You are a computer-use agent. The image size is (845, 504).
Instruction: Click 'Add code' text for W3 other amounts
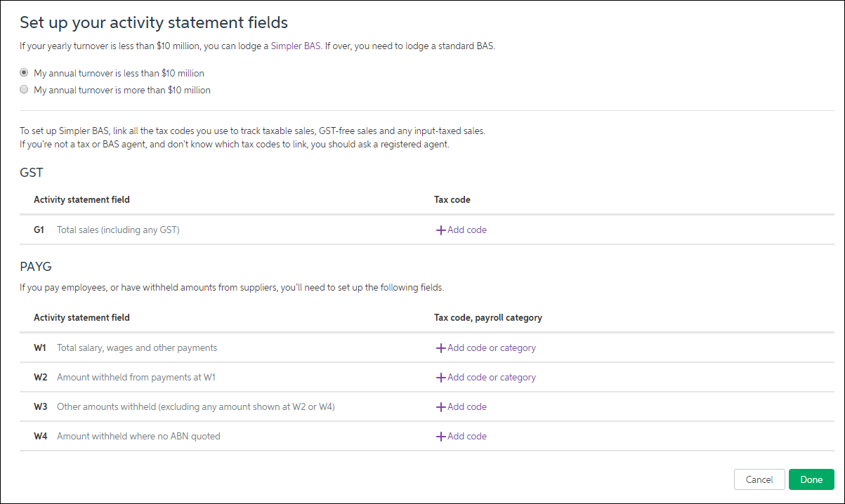point(467,407)
